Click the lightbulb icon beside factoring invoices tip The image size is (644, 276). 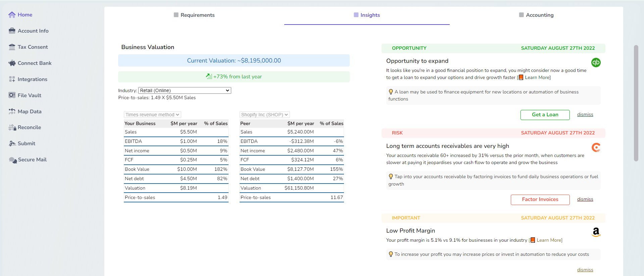(391, 176)
